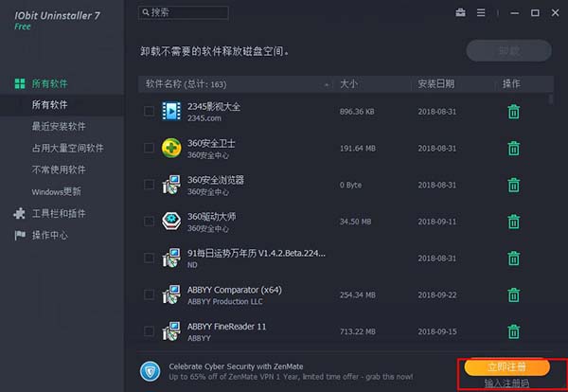
Task: Click the 360驱动大师 app icon
Action: point(171,222)
